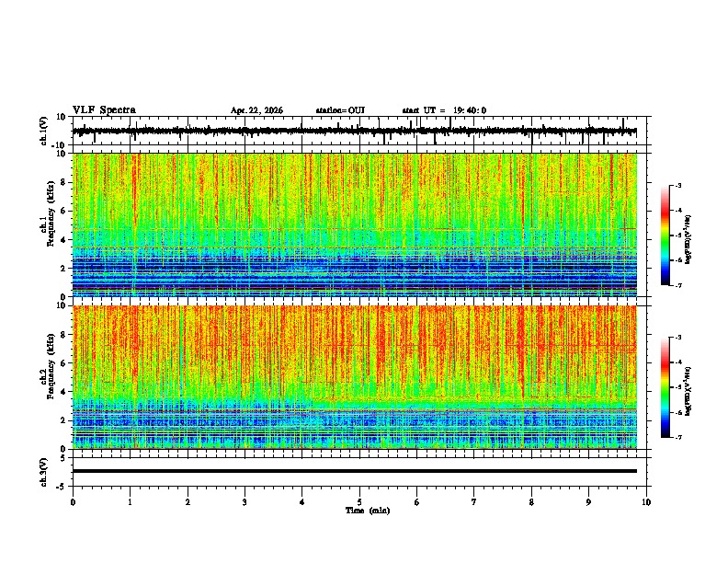The width and height of the screenshot is (728, 563).
Task: Click the ch.3 flat black trace line
Action: (x=355, y=471)
